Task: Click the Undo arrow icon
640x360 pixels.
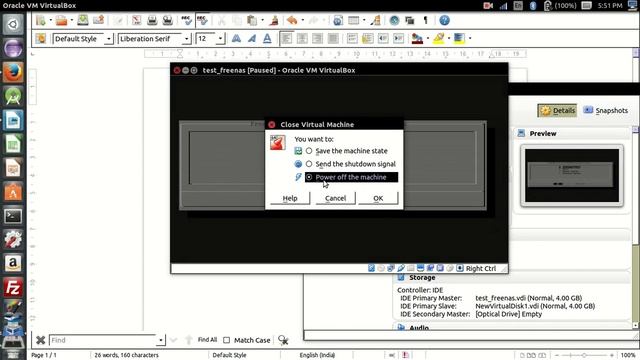Action: (292, 20)
